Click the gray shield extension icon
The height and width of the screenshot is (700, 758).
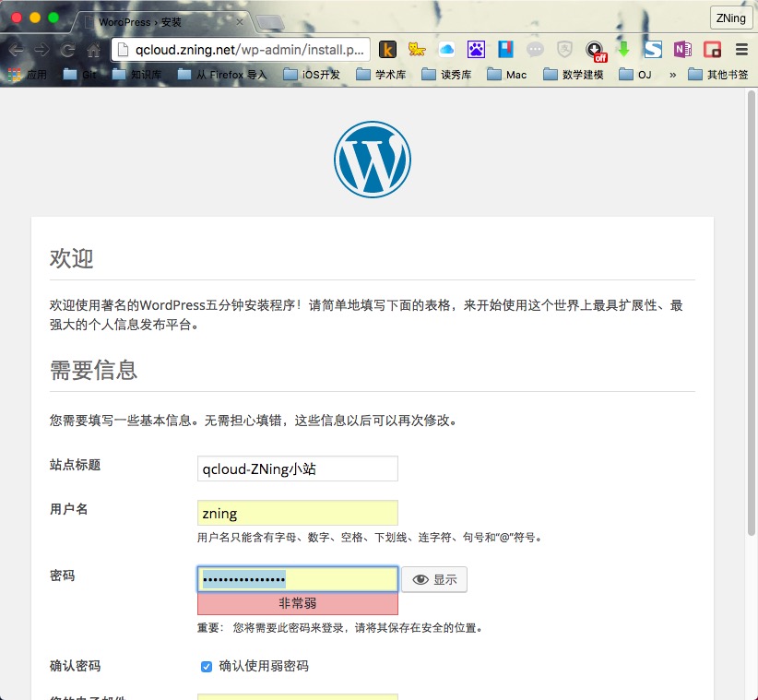[564, 49]
